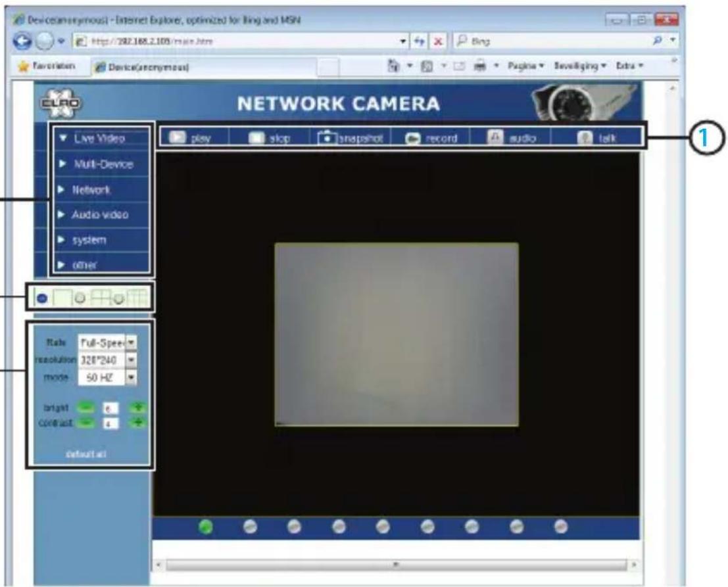The image size is (728, 587).
Task: Open a new blank browser tab
Action: pos(328,68)
